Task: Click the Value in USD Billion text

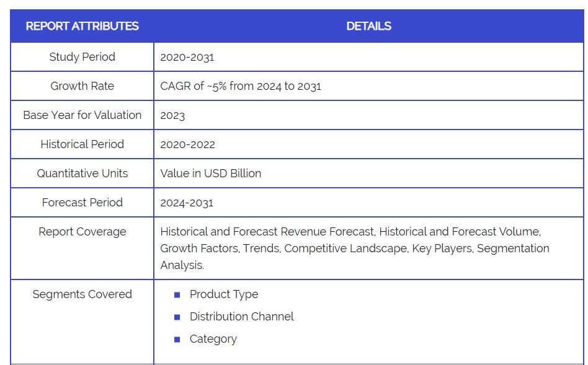Action: click(x=210, y=174)
